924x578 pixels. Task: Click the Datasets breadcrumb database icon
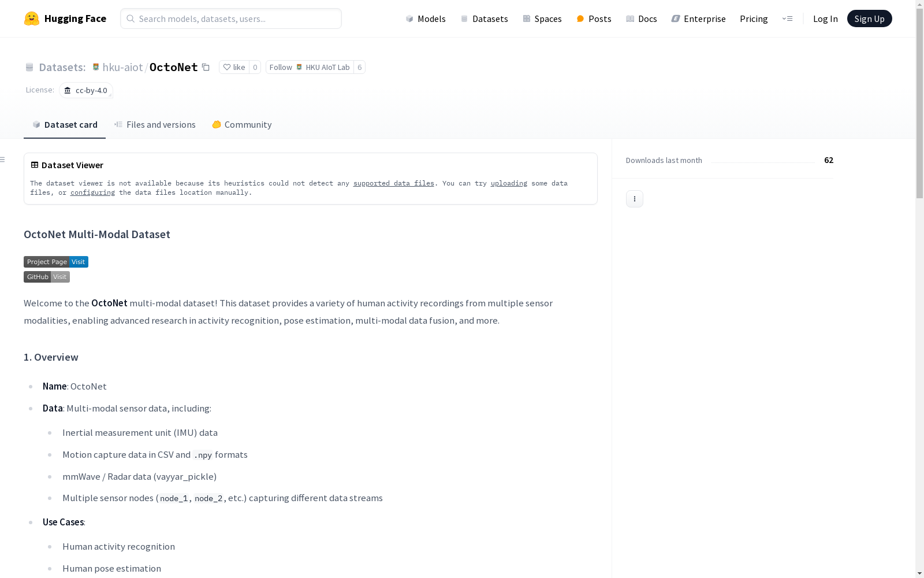[x=29, y=67]
